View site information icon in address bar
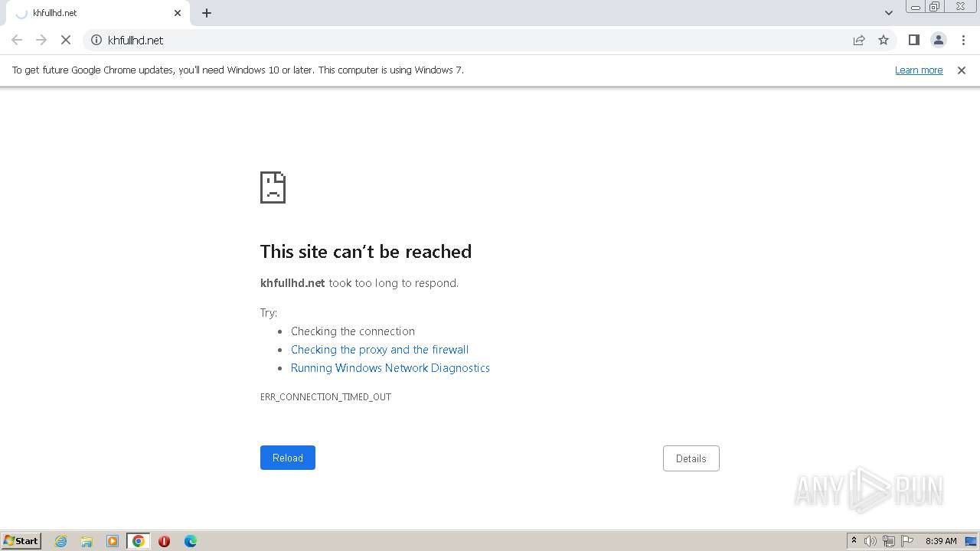Viewport: 980px width, 551px height. click(96, 40)
